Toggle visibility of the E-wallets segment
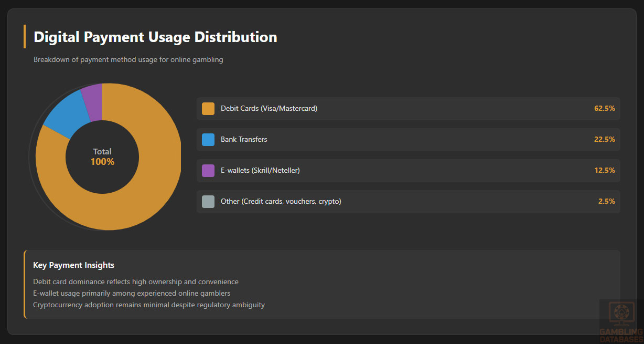This screenshot has width=644, height=344. point(408,170)
